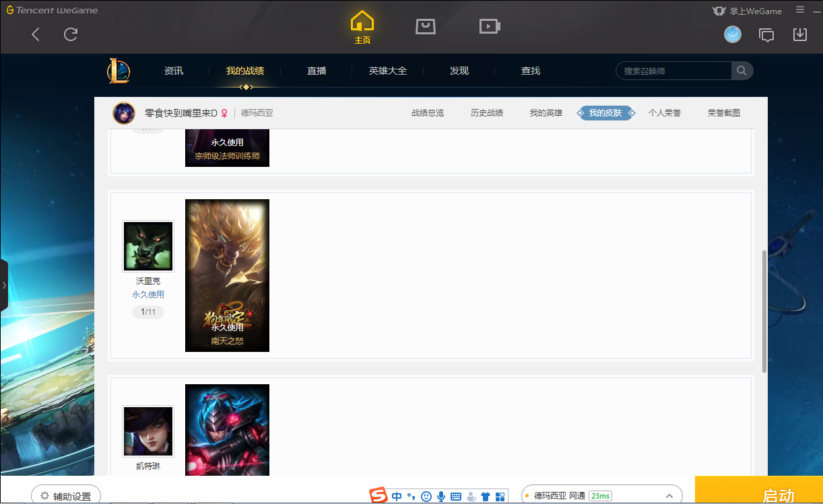
Task: Click summoner name 零食快到嘴里来D
Action: (181, 113)
